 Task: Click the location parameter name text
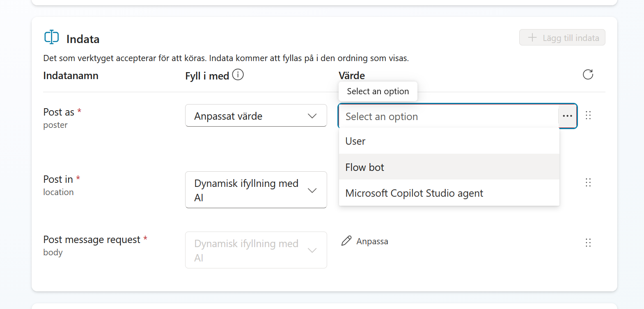click(58, 192)
